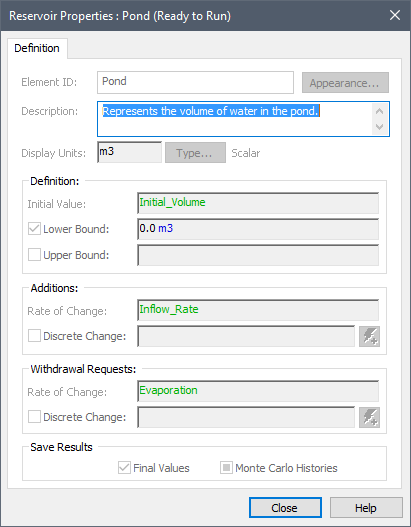Screen dimensions: 411x527
Task: Toggle the Monte Carlo Histories checkbox
Action: point(226,468)
